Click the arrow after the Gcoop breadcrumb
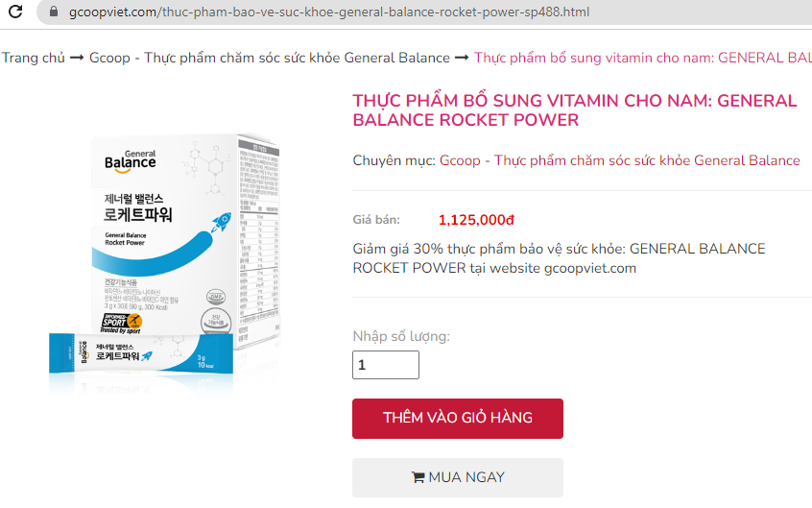The height and width of the screenshot is (508, 812). [x=462, y=58]
